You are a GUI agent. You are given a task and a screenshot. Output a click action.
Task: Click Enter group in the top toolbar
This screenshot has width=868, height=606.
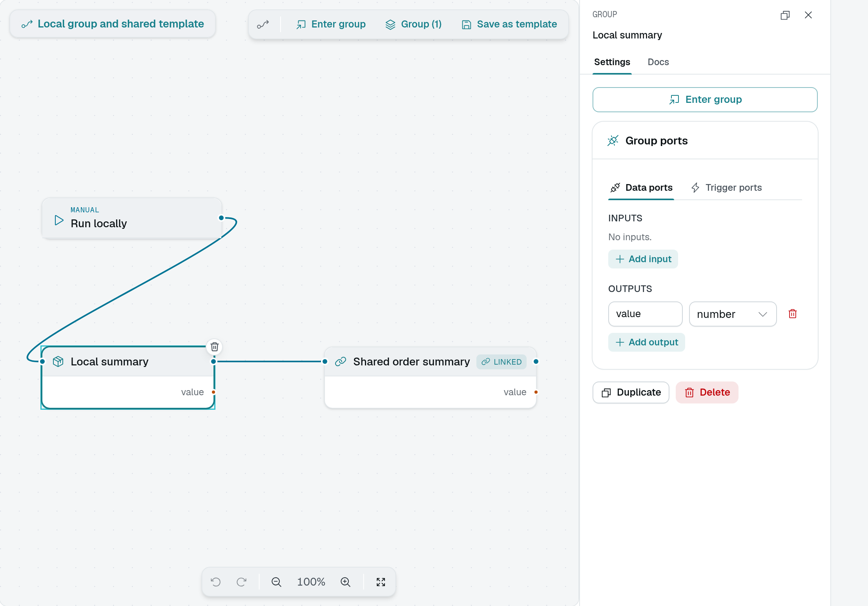(331, 24)
